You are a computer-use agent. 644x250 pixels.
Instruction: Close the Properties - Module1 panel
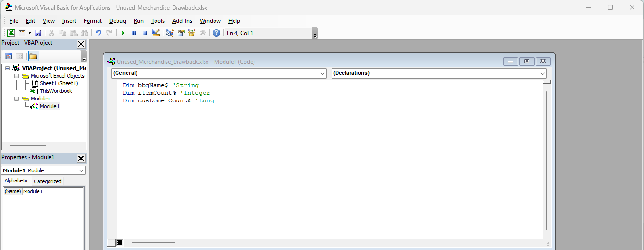point(81,158)
